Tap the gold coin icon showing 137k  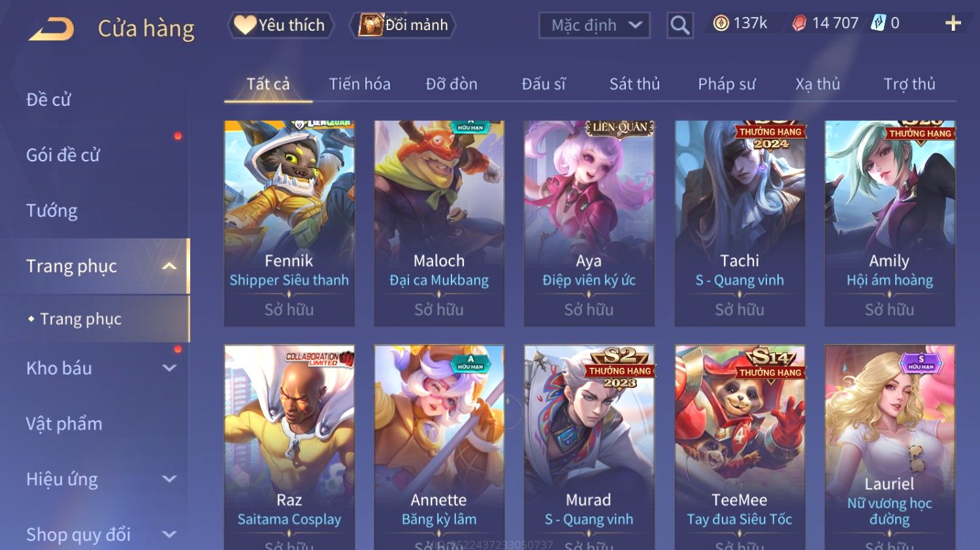pyautogui.click(x=721, y=24)
